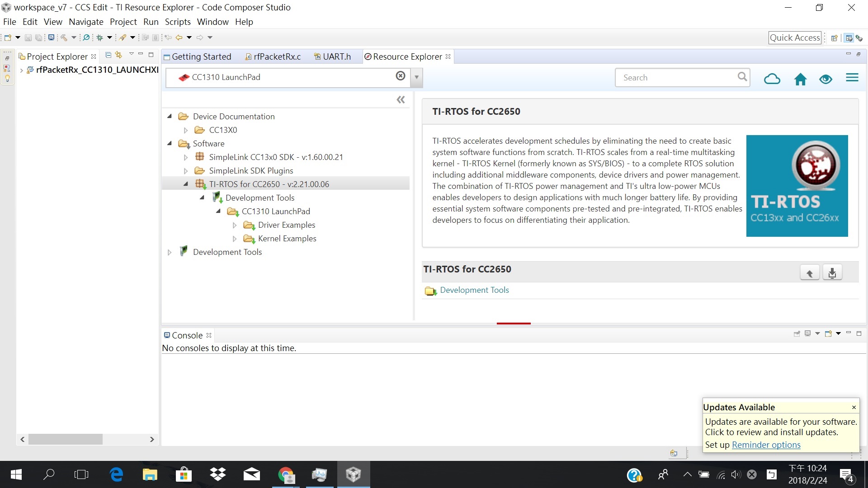Expand the Driver Examples folder
Screen dimensions: 868x488
tap(235, 225)
